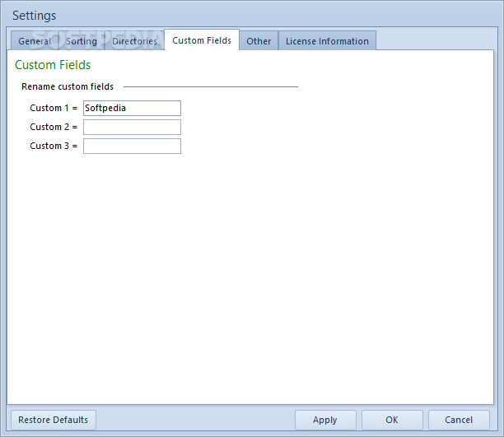Open the Other tab
The image size is (504, 437).
click(259, 41)
